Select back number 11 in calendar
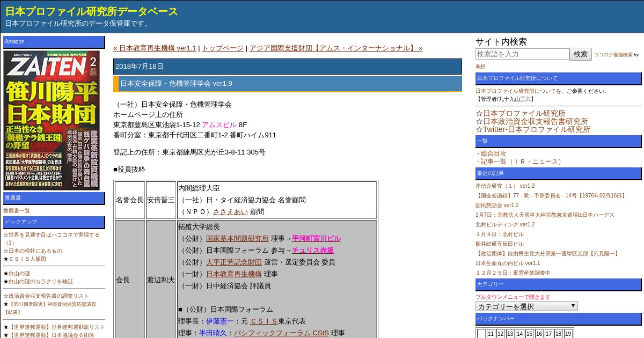 pyautogui.click(x=491, y=334)
